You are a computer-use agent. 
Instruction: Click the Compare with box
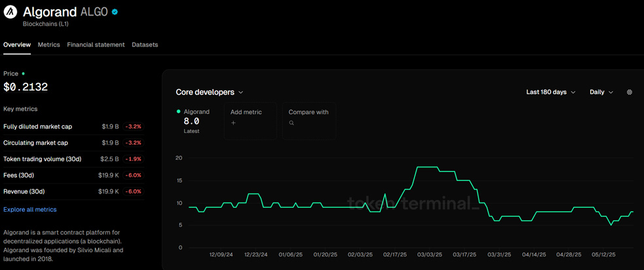pos(309,120)
